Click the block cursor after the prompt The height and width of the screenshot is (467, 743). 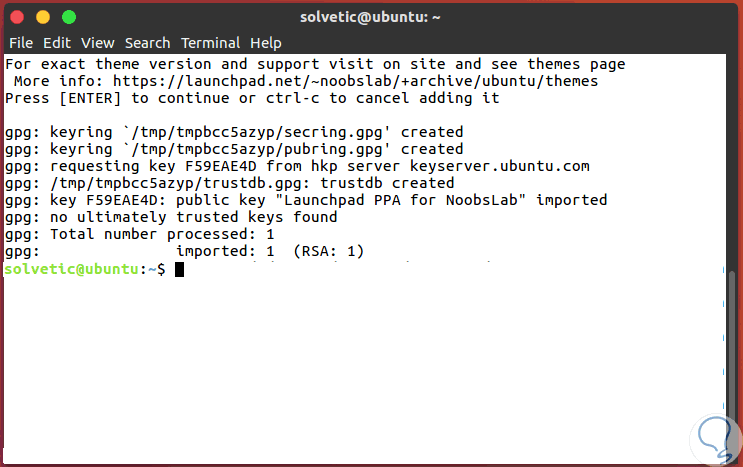click(179, 270)
